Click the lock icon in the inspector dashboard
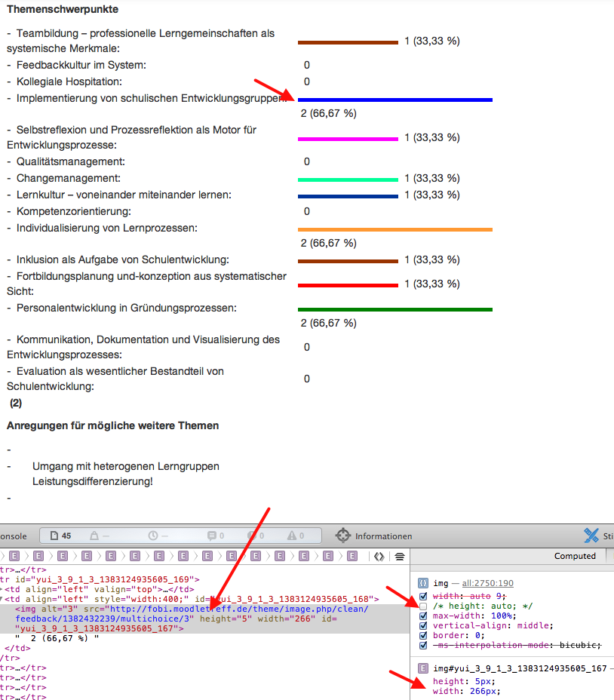 pos(94,536)
